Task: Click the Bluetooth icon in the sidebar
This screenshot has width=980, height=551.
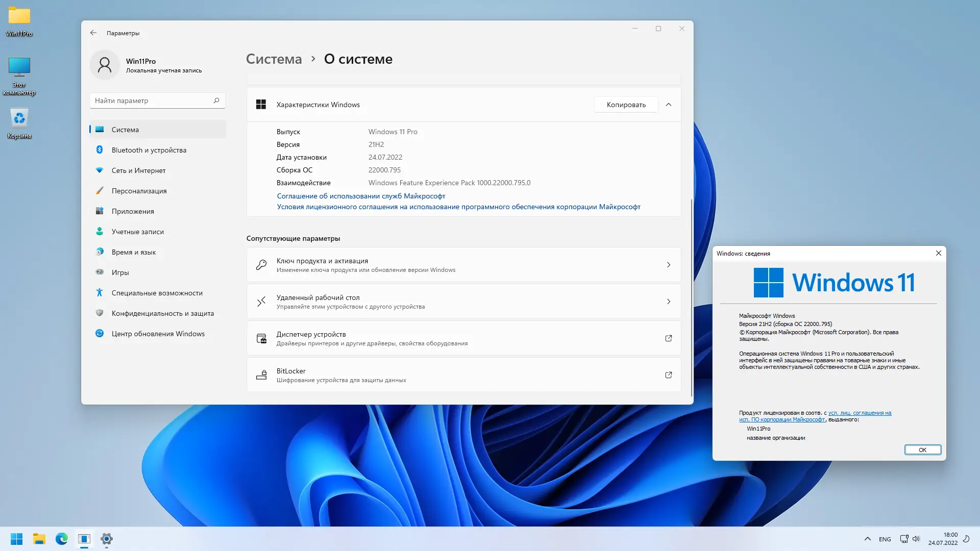Action: tap(100, 149)
